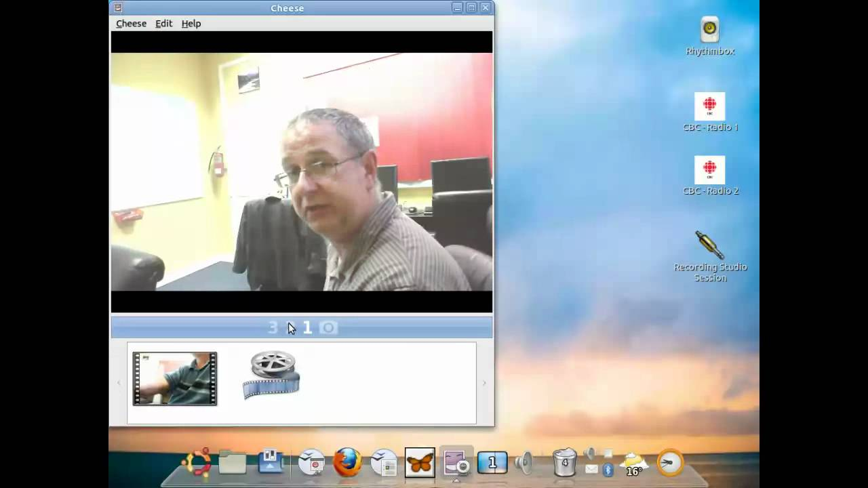Click the left arrow on the thumbnail strip

point(119,383)
